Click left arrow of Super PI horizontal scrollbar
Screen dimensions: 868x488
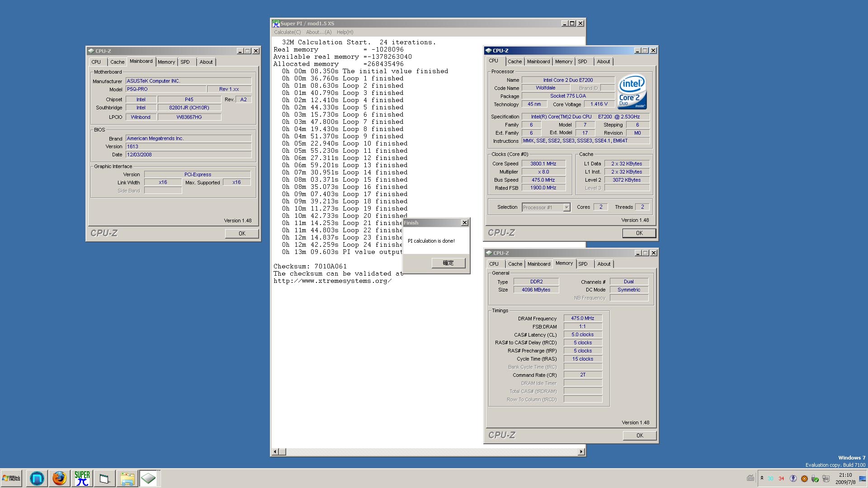tap(275, 452)
